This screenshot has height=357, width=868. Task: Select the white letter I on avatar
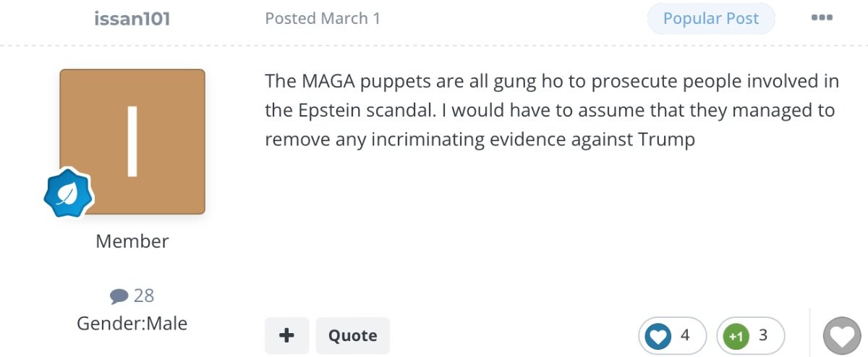click(x=132, y=141)
